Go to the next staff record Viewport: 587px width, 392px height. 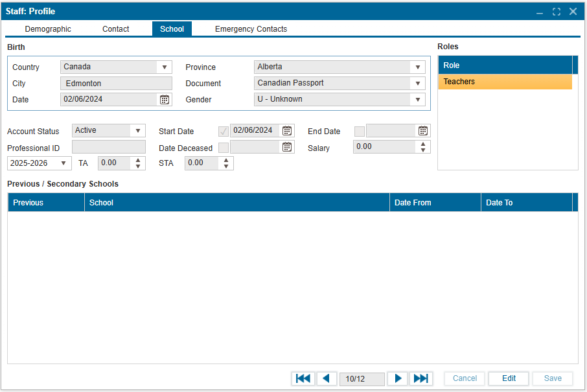pos(398,378)
